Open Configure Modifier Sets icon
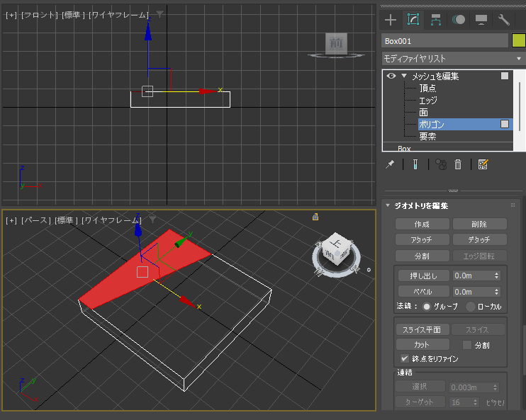This screenshot has width=526, height=420. point(483,164)
